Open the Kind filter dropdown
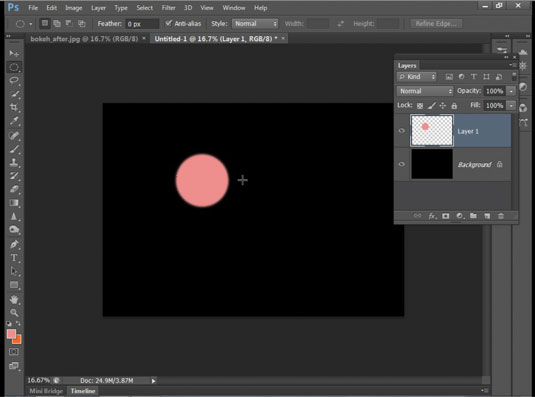Image resolution: width=535 pixels, height=397 pixels. coord(417,77)
